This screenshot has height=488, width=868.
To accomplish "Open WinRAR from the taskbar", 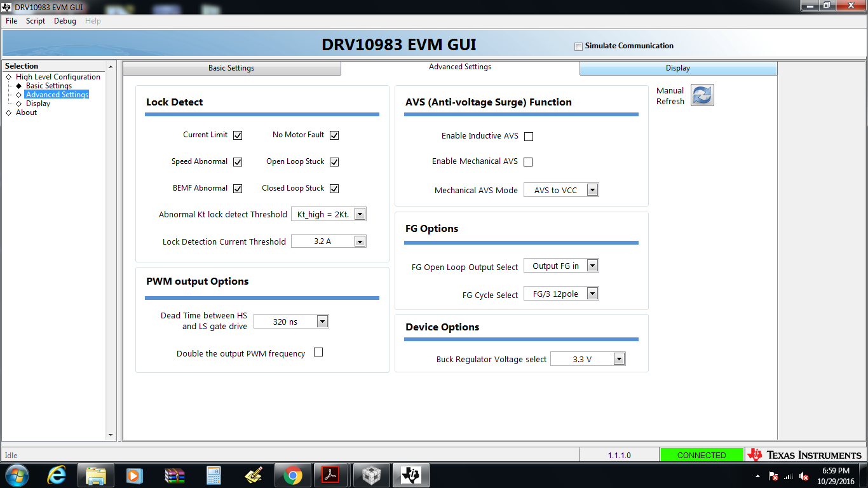I will click(174, 475).
